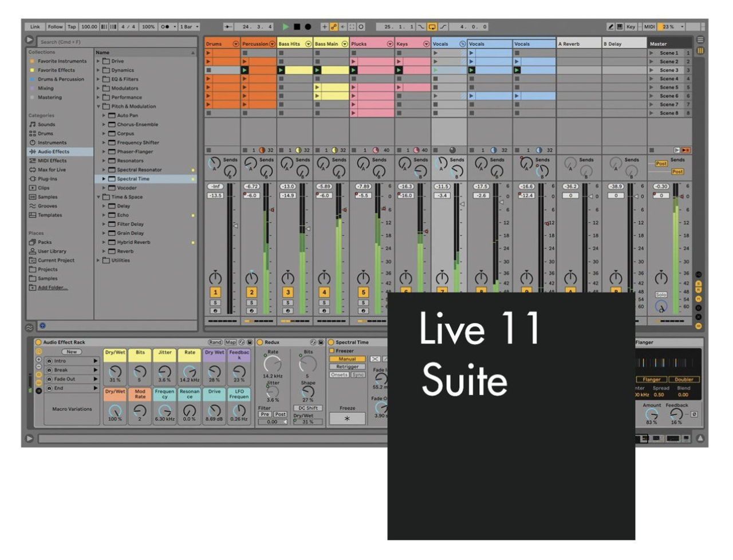Select the Instruments category
This screenshot has width=733, height=560.
[52, 143]
